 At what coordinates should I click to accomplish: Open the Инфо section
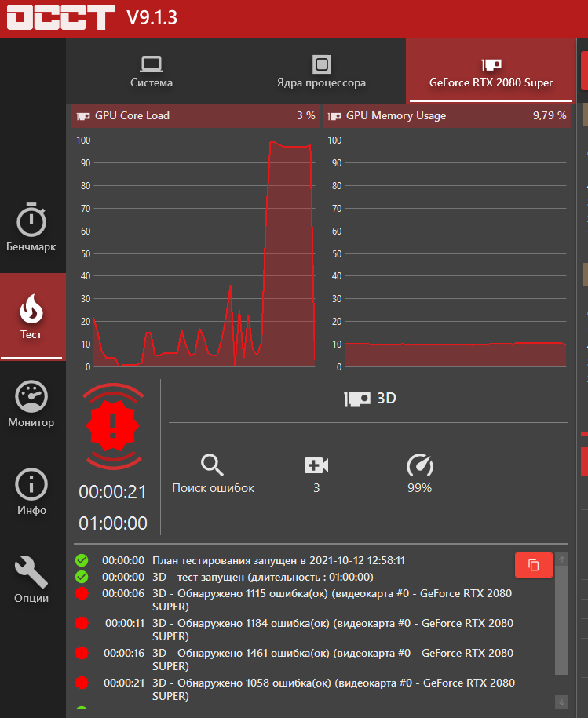[x=31, y=492]
